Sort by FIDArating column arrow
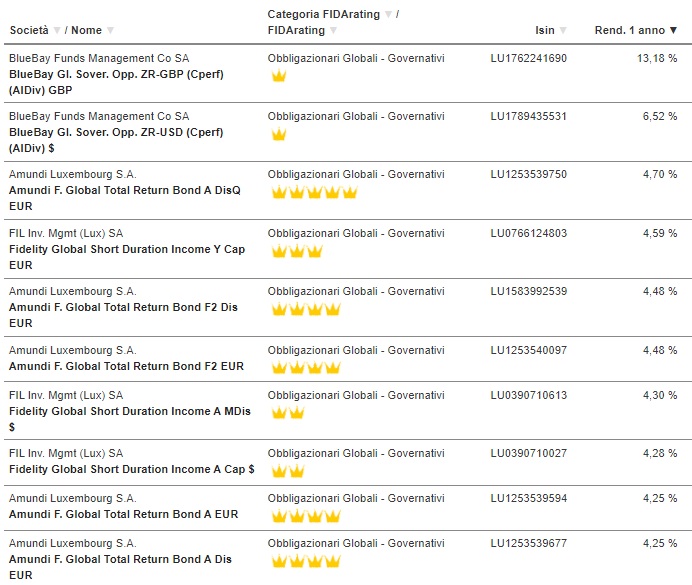Viewport: 692px width, 585px height. 334,30
